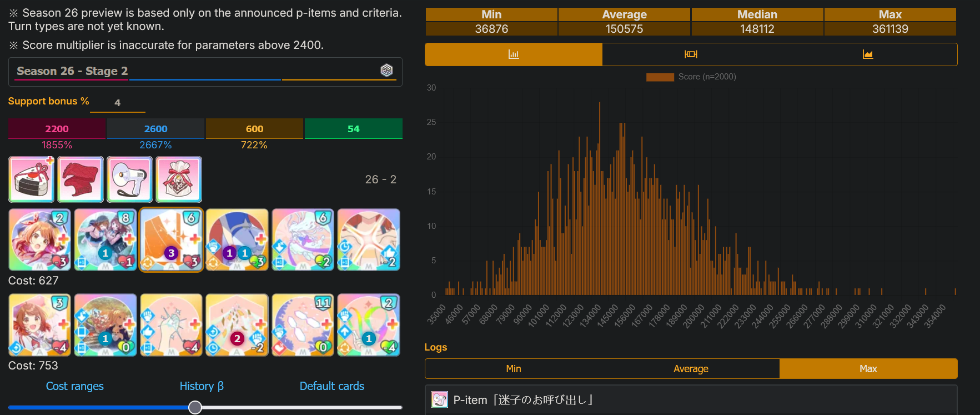Click the Min value 36876

pos(491,29)
